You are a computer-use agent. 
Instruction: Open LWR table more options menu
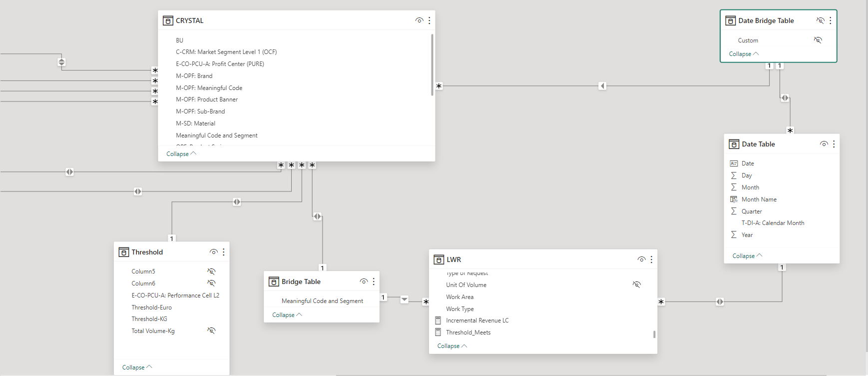(652, 259)
